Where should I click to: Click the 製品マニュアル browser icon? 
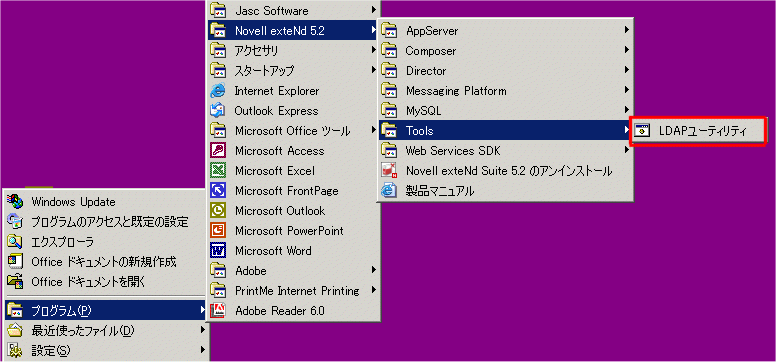pyautogui.click(x=389, y=191)
